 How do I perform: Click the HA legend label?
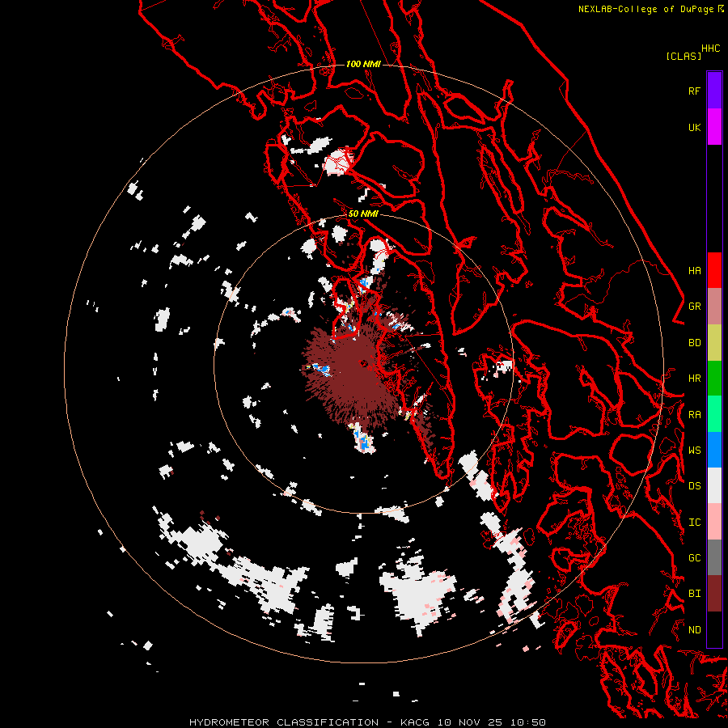coord(694,270)
